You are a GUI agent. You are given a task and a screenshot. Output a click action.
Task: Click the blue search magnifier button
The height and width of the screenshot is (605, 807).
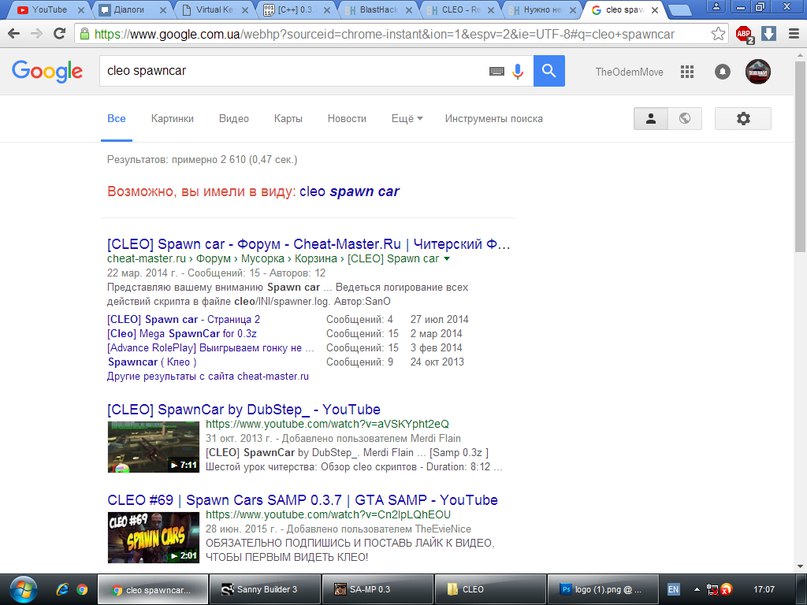[x=549, y=70]
